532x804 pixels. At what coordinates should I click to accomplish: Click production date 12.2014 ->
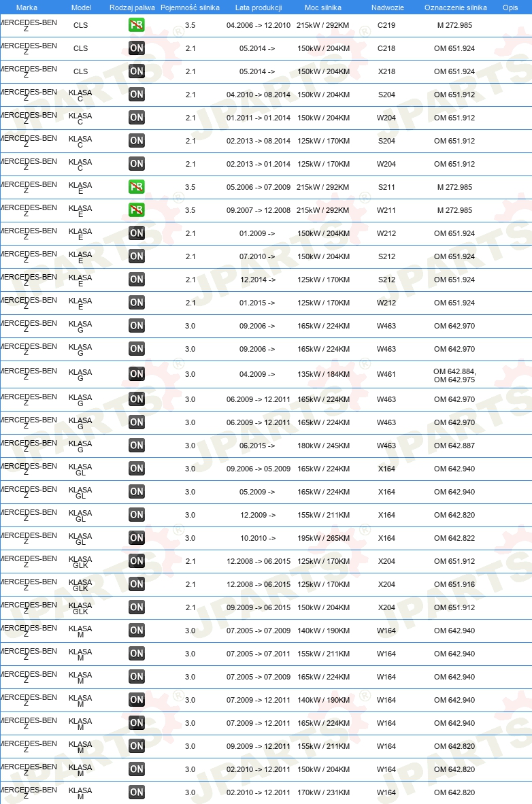258,280
